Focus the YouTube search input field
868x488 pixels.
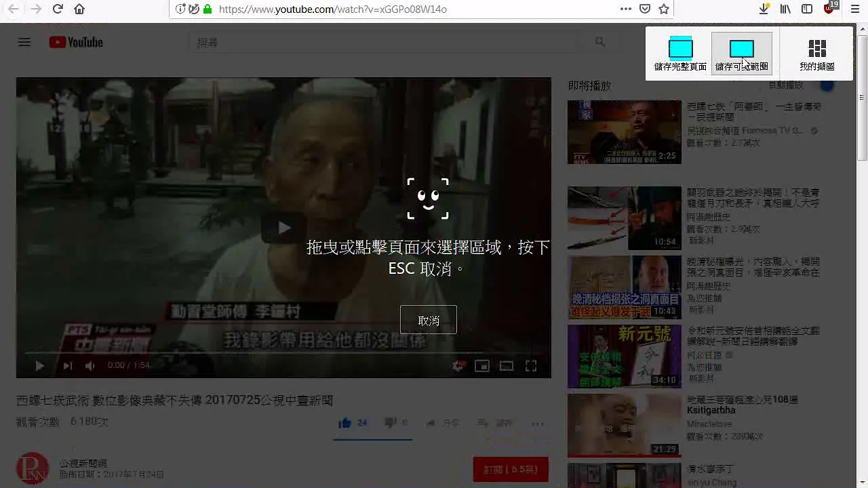pyautogui.click(x=387, y=42)
